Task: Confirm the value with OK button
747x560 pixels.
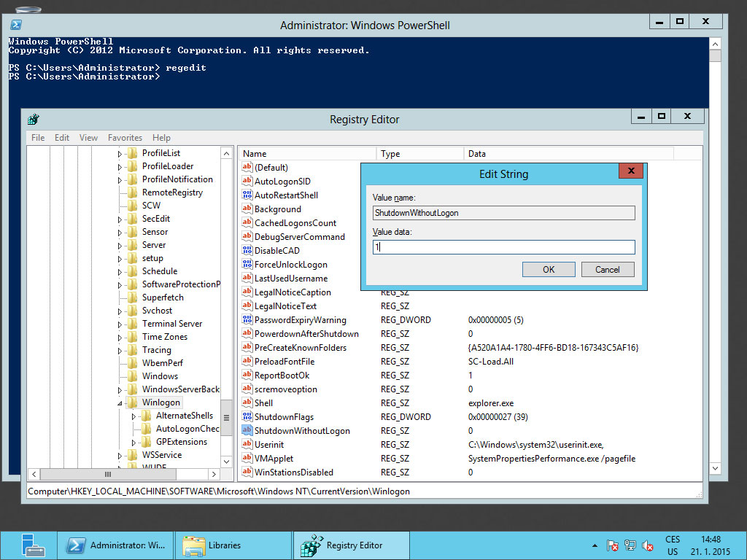Action: click(x=549, y=270)
